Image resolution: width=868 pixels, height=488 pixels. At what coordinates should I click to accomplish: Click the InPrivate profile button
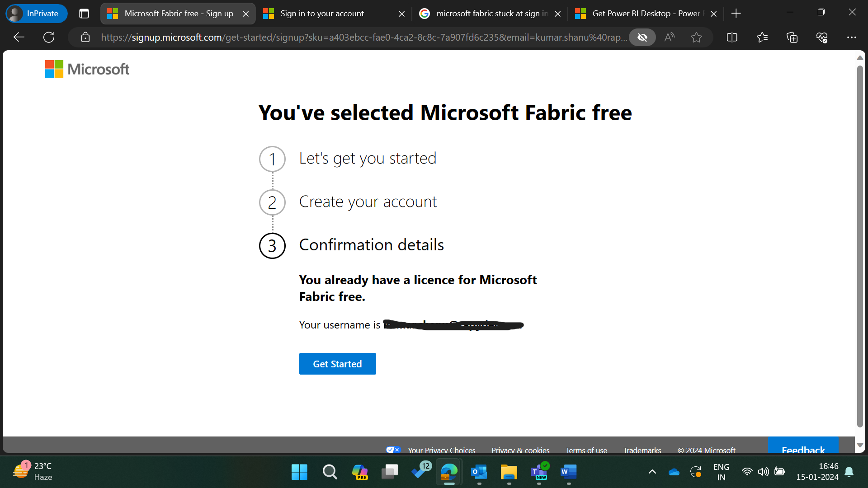36,14
